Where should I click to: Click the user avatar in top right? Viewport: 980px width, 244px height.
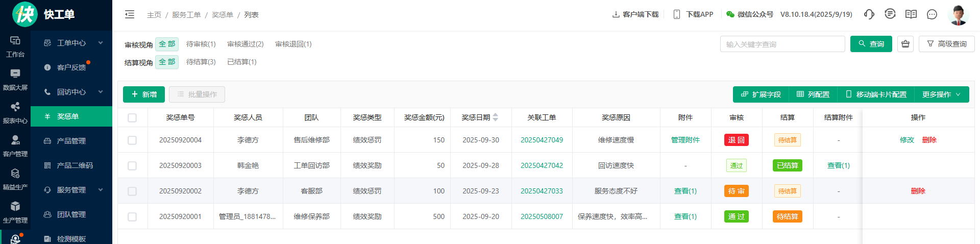(958, 15)
